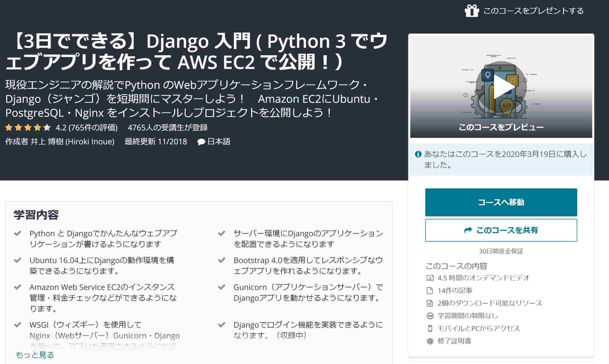Click checkmark beside Bootstrap 4.0 item
Image resolution: width=609 pixels, height=364 pixels.
222,260
